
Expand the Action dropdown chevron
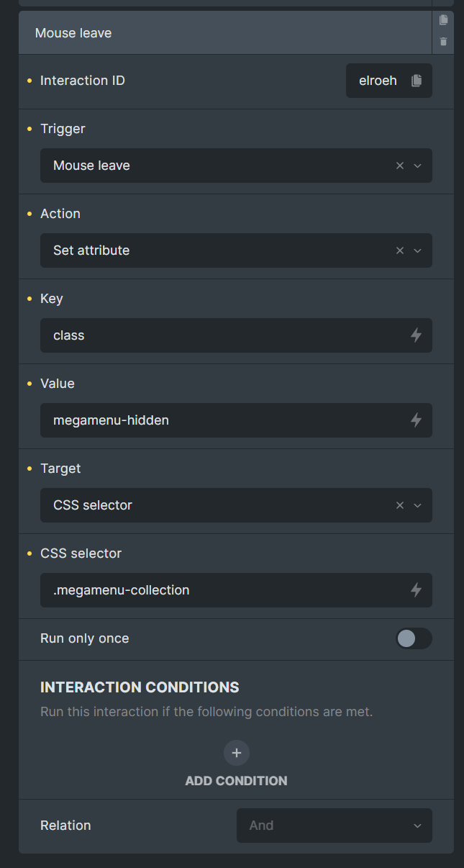(418, 250)
